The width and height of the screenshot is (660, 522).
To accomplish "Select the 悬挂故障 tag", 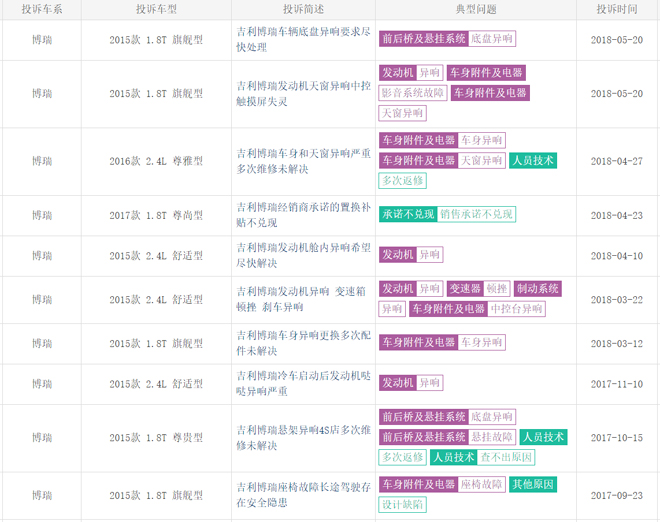I will coord(492,437).
